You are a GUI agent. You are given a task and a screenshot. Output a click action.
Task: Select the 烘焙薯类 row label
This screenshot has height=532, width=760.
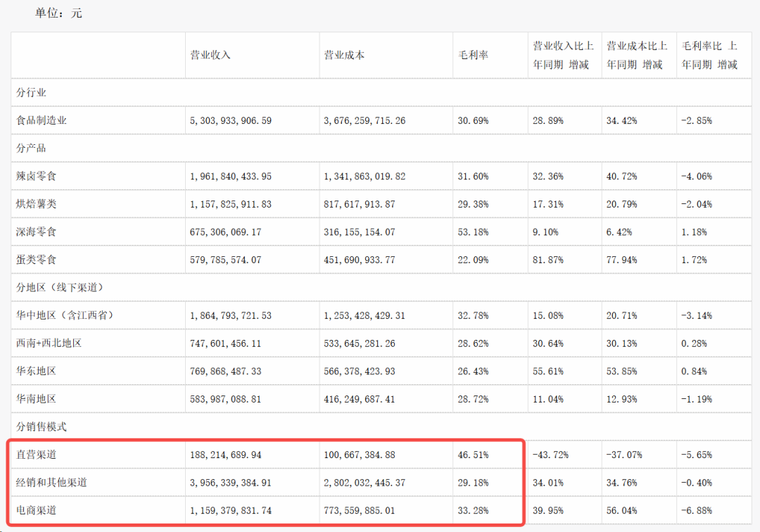[x=37, y=204]
